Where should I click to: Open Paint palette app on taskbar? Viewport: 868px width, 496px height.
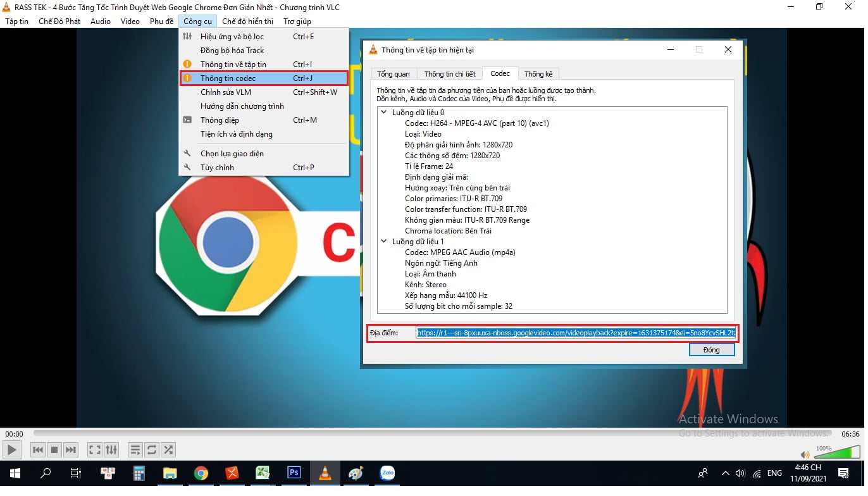[x=356, y=473]
